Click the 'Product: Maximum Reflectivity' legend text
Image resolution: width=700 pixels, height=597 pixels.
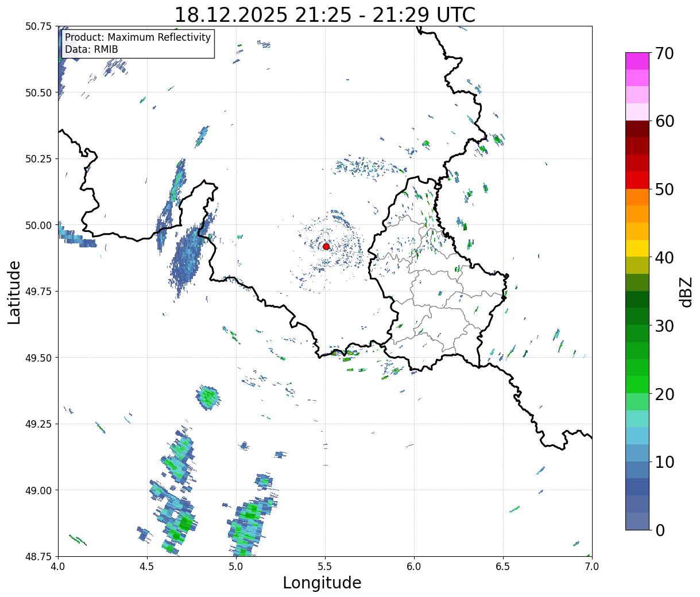click(x=138, y=37)
